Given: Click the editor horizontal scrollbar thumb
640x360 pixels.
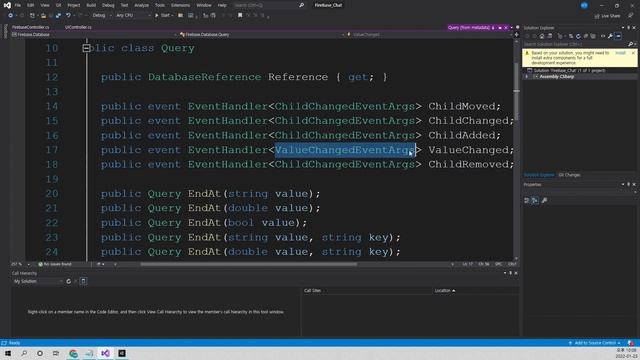Looking at the screenshot, I should tap(249, 264).
